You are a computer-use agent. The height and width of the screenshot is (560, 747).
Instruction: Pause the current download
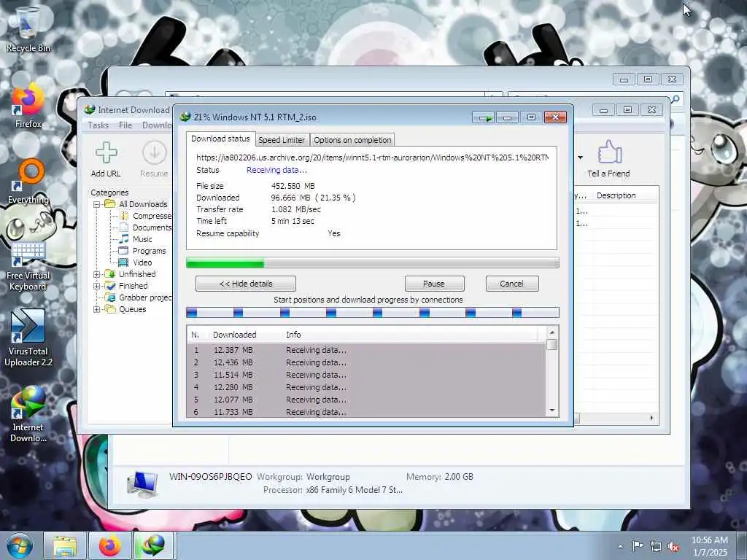(x=434, y=284)
